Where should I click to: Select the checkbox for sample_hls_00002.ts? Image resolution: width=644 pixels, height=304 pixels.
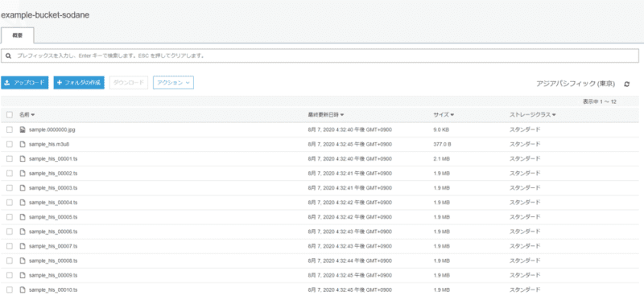(x=10, y=174)
